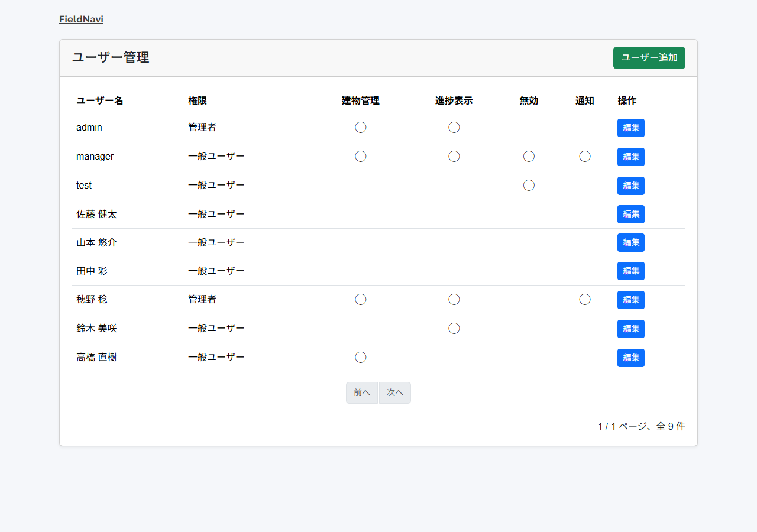Open edit for 佐藤 健太
757x532 pixels.
(x=631, y=214)
